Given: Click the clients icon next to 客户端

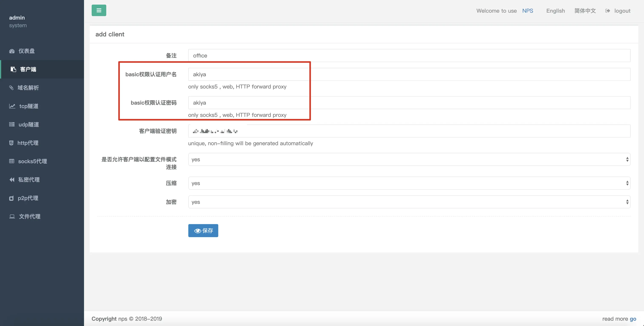Looking at the screenshot, I should [x=13, y=69].
